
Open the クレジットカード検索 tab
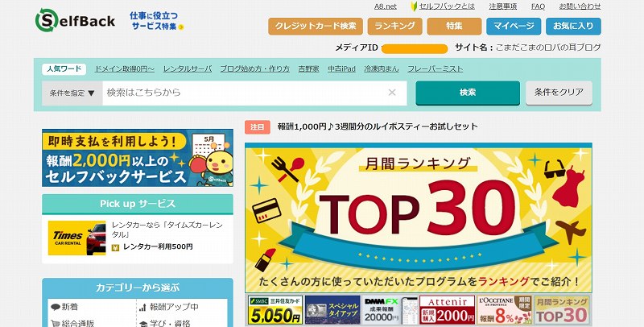pyautogui.click(x=316, y=27)
